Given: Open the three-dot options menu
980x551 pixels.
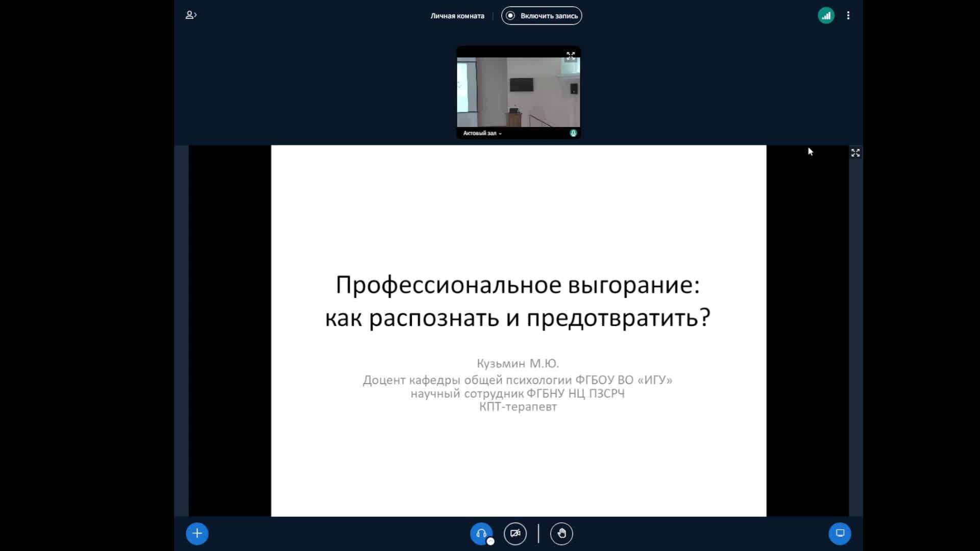Looking at the screenshot, I should pyautogui.click(x=848, y=16).
